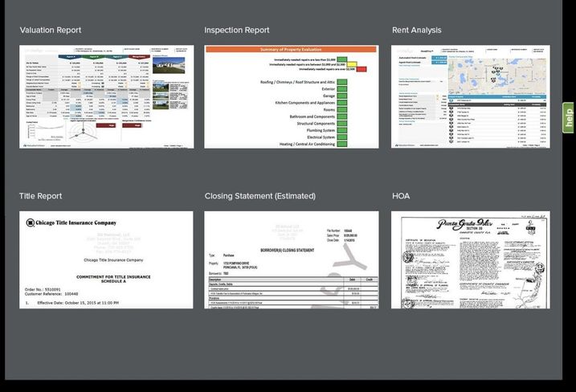Image resolution: width=576 pixels, height=392 pixels.
Task: Open the Title Report document preview
Action: pos(106,259)
